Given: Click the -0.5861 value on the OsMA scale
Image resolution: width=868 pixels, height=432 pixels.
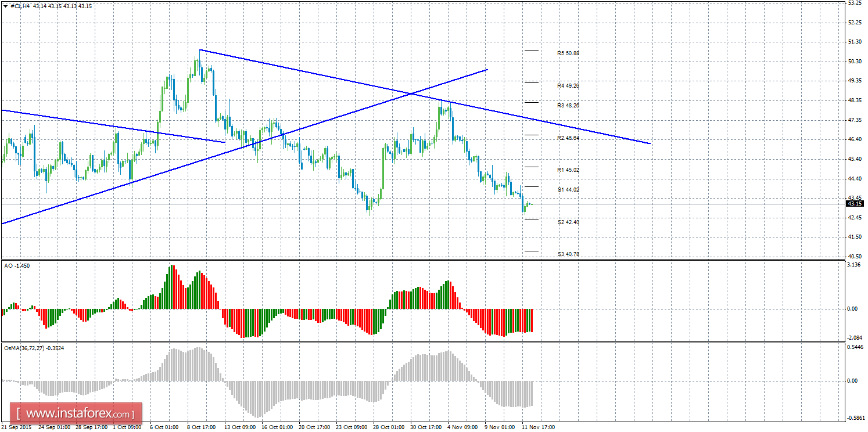Looking at the screenshot, I should point(855,417).
